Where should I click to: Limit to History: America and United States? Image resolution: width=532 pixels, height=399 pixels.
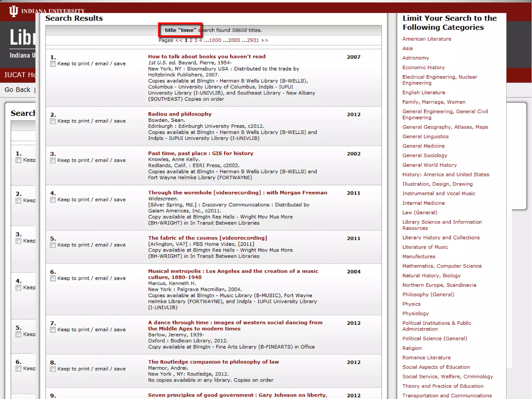click(x=446, y=175)
